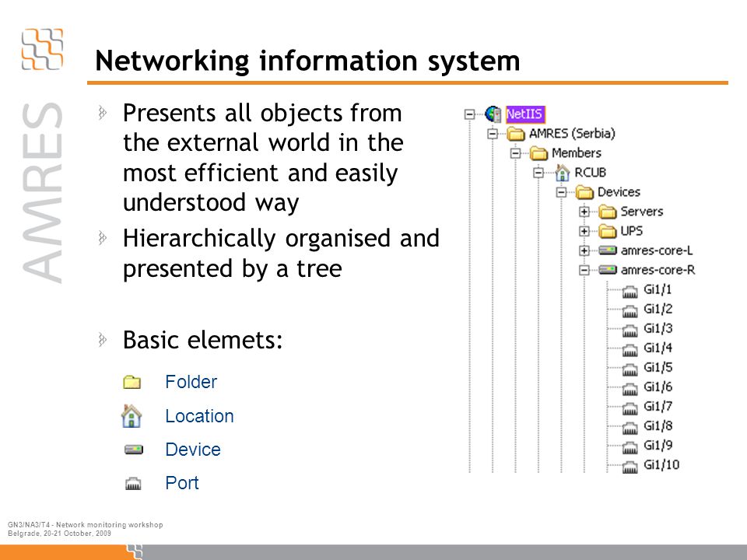Click the Gi1/3 port icon
Screen dimensions: 747x560
coord(630,331)
